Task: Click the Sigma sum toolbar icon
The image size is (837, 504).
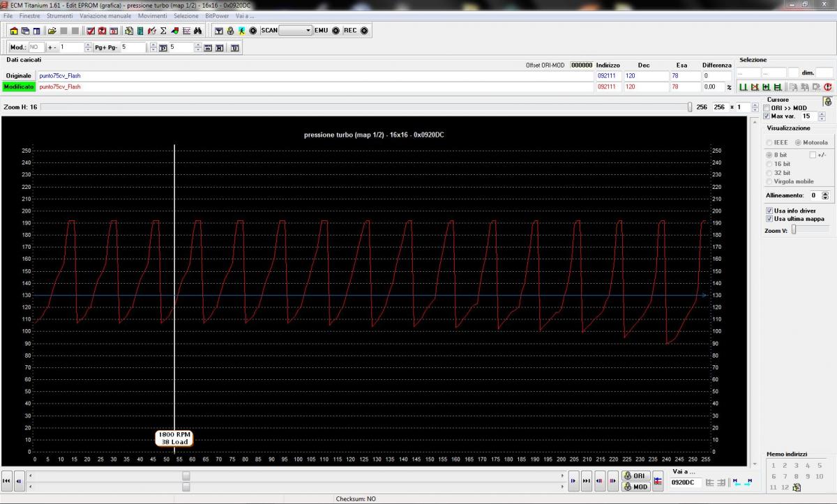Action: (163, 31)
